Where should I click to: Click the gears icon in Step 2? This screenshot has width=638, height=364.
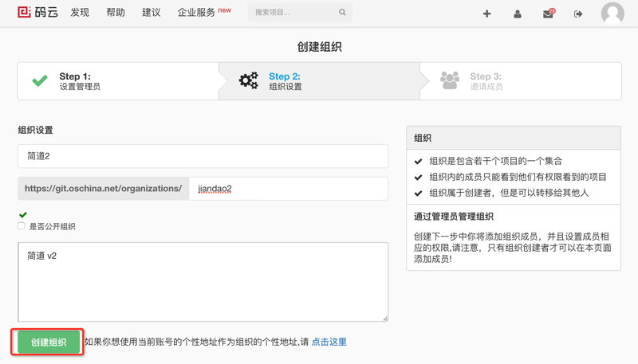pos(249,80)
